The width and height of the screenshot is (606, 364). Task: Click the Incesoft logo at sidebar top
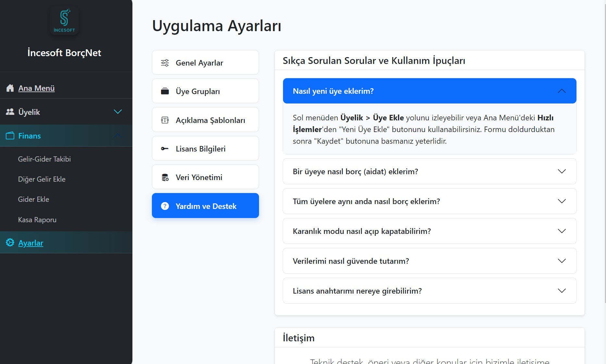coord(65,20)
